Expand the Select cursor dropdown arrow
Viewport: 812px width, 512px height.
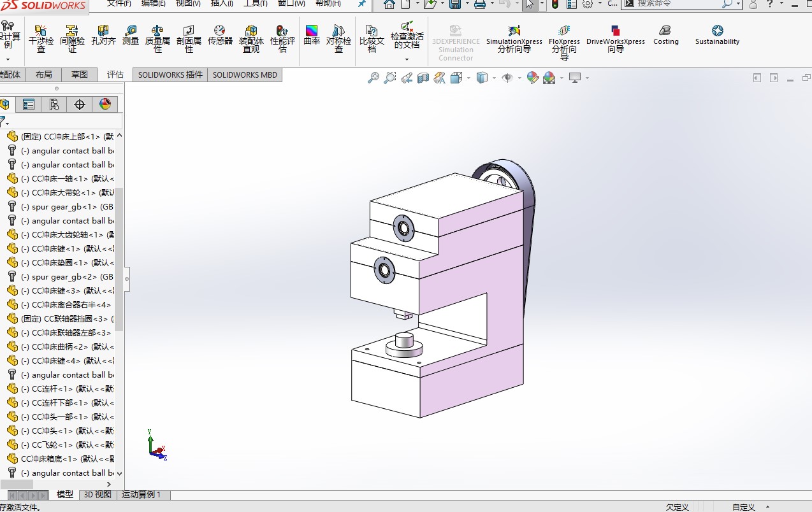[x=542, y=4]
